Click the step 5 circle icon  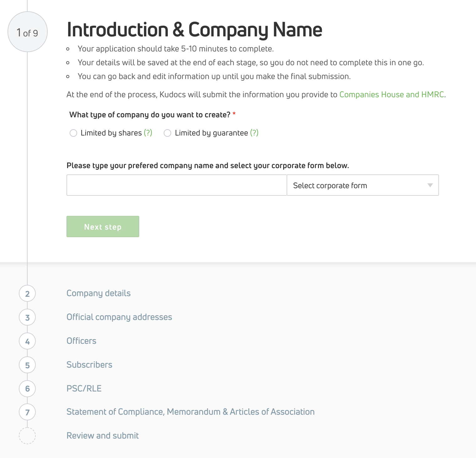pos(27,365)
